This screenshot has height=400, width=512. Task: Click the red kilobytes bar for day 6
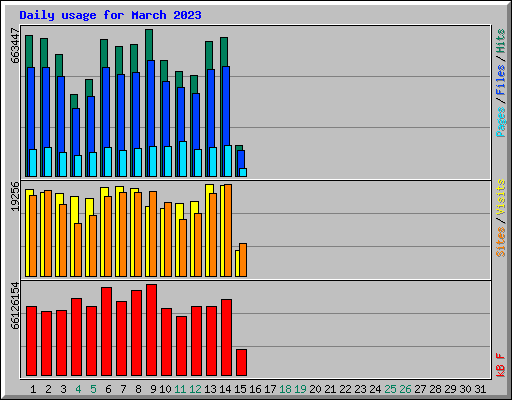pyautogui.click(x=107, y=332)
